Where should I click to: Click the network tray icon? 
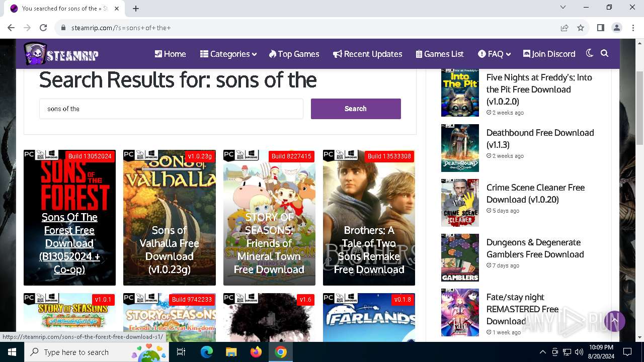coord(567,352)
